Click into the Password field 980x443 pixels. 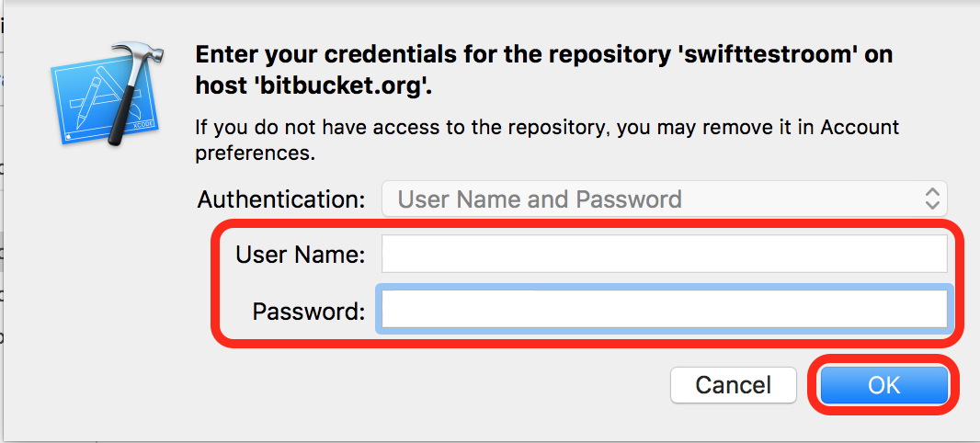tap(664, 310)
